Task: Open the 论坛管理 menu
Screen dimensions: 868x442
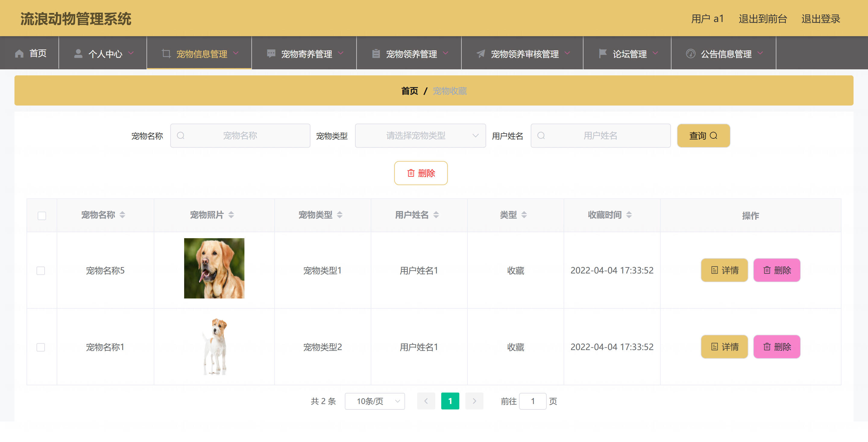Action: [627, 53]
